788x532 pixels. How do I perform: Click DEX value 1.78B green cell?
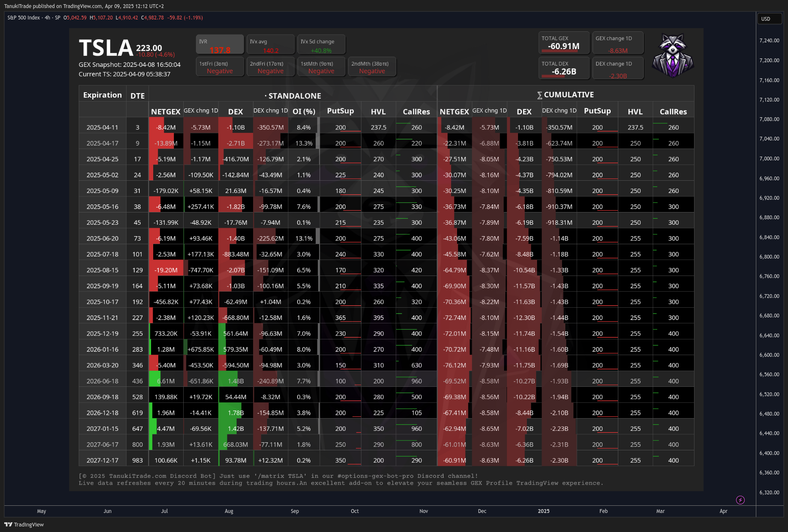coord(236,413)
